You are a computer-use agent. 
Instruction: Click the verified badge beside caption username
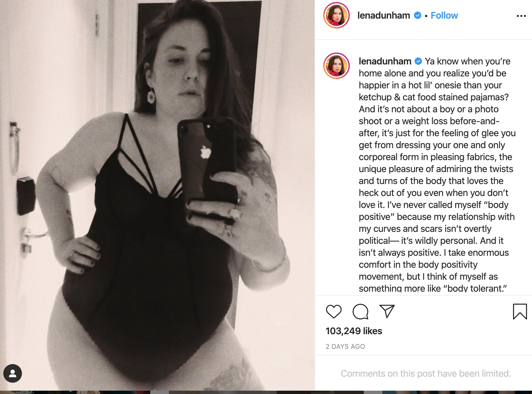(418, 61)
